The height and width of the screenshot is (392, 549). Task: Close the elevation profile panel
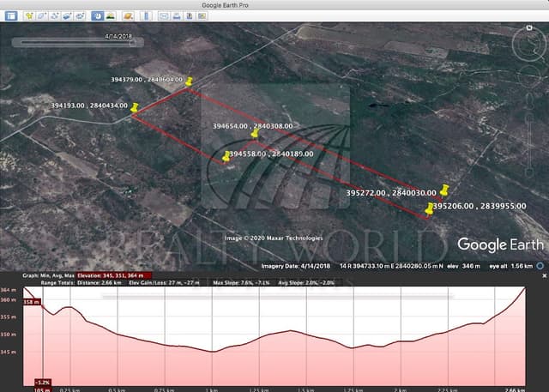pyautogui.click(x=541, y=267)
